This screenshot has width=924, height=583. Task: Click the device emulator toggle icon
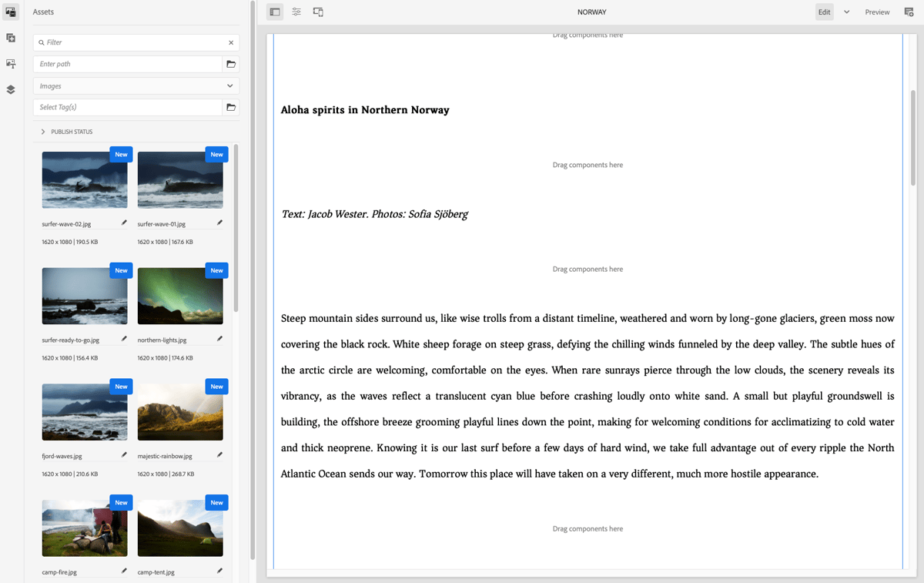pos(318,12)
